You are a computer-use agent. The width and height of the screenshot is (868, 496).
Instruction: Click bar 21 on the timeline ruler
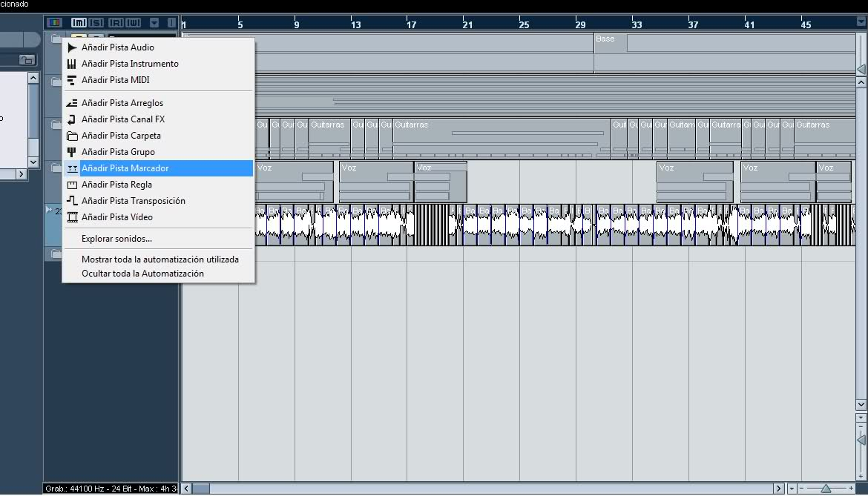point(467,24)
